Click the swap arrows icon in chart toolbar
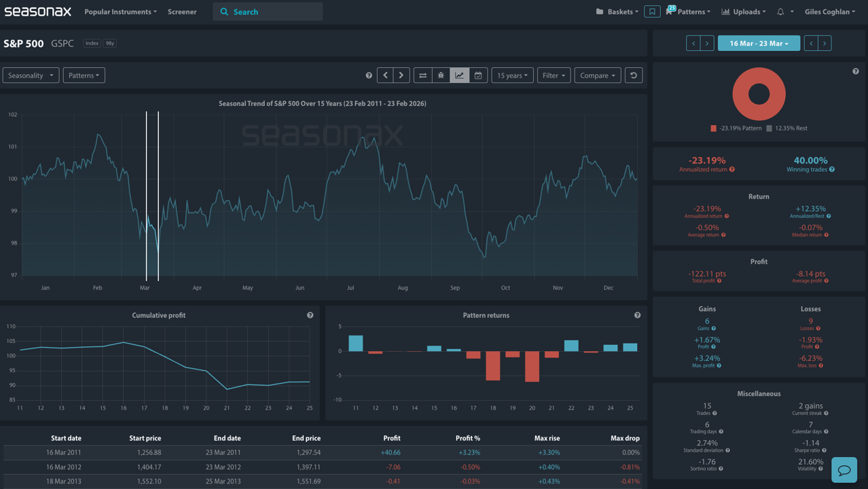Viewport: 868px width, 489px height. pyautogui.click(x=422, y=75)
